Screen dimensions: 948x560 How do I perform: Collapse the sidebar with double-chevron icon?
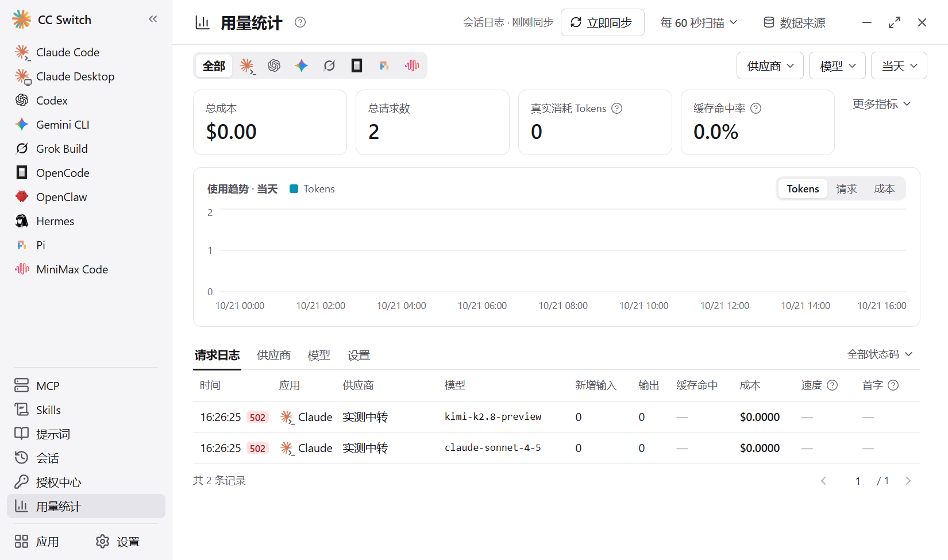(153, 19)
